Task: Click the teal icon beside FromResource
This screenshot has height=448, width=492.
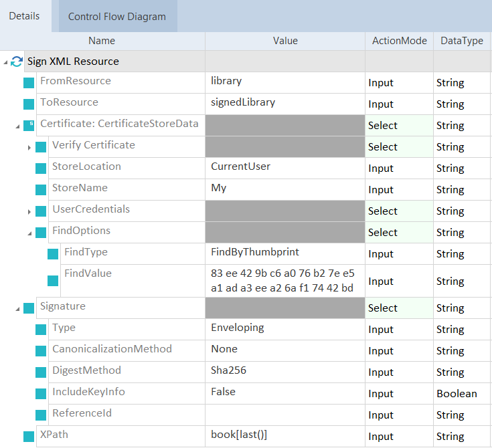Action: [29, 83]
